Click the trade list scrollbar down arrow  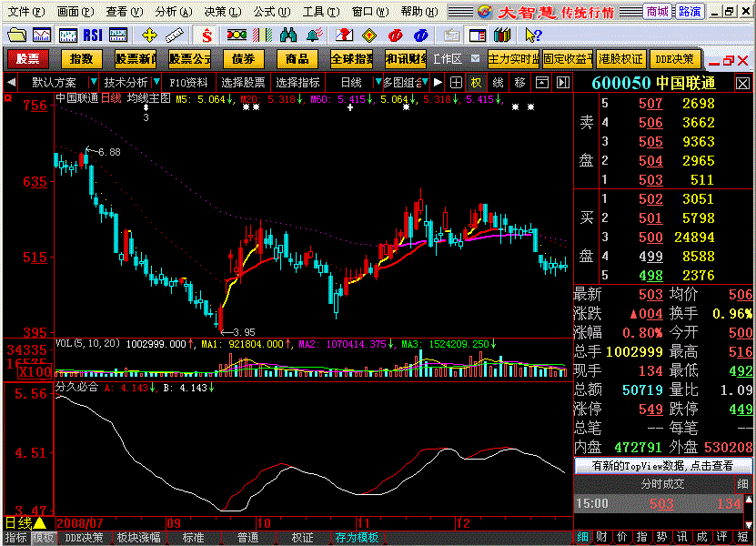click(x=749, y=524)
